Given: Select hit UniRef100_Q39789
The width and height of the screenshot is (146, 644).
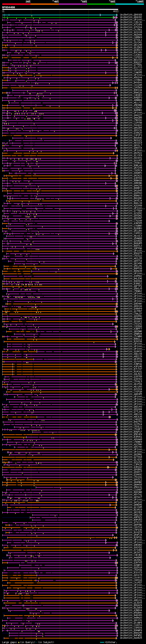Looking at the screenshot, I should point(131,377).
